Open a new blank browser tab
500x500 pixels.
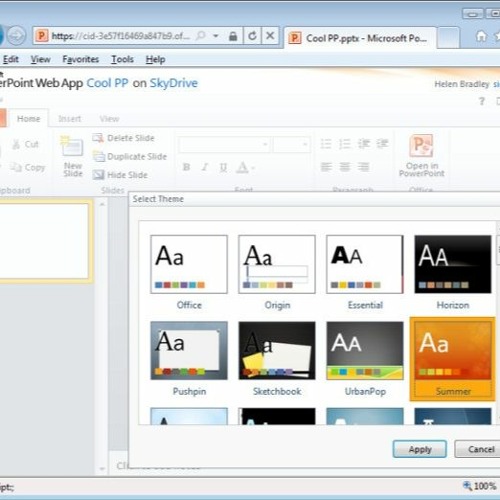448,38
